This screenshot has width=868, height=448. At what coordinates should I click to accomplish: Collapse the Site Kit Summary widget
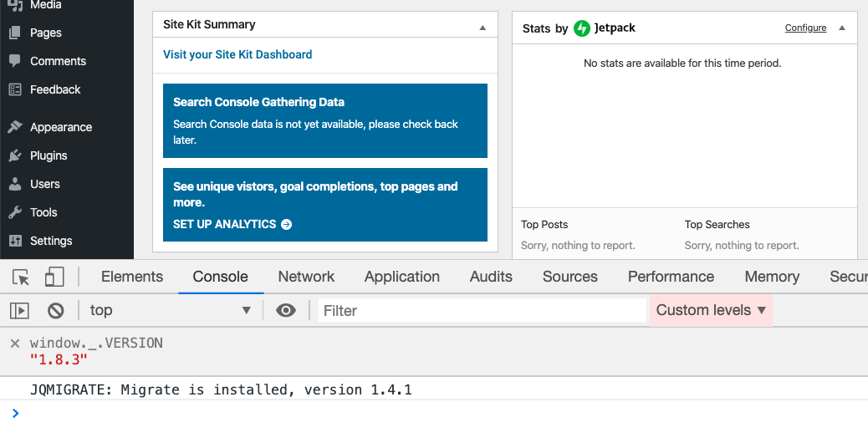click(x=483, y=28)
